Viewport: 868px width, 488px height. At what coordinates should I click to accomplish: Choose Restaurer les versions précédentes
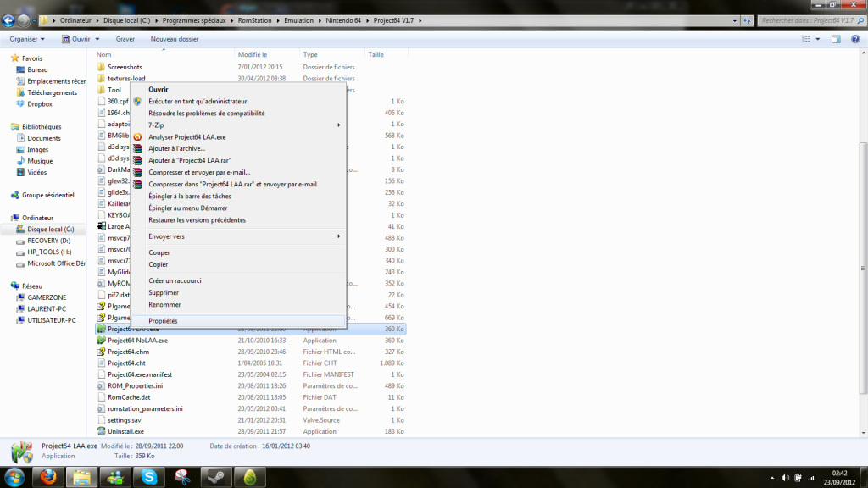pos(238,220)
